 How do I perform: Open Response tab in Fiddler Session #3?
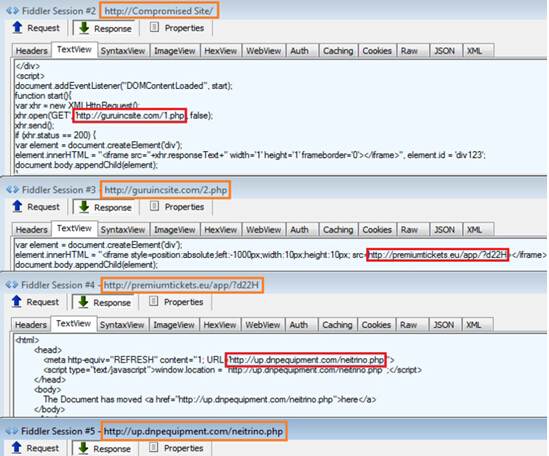[105, 207]
